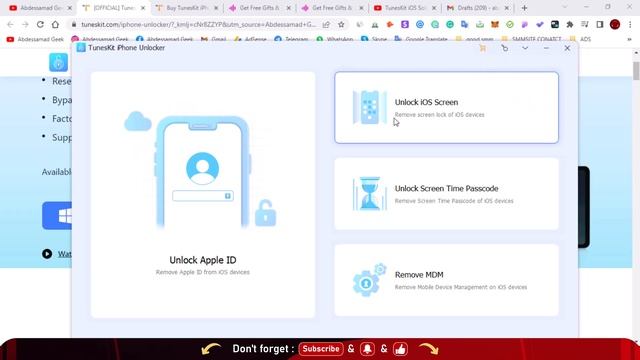Screen dimensions: 640x360
Task: Expand the TunesKit title bar dropdown menu
Action: [x=525, y=48]
